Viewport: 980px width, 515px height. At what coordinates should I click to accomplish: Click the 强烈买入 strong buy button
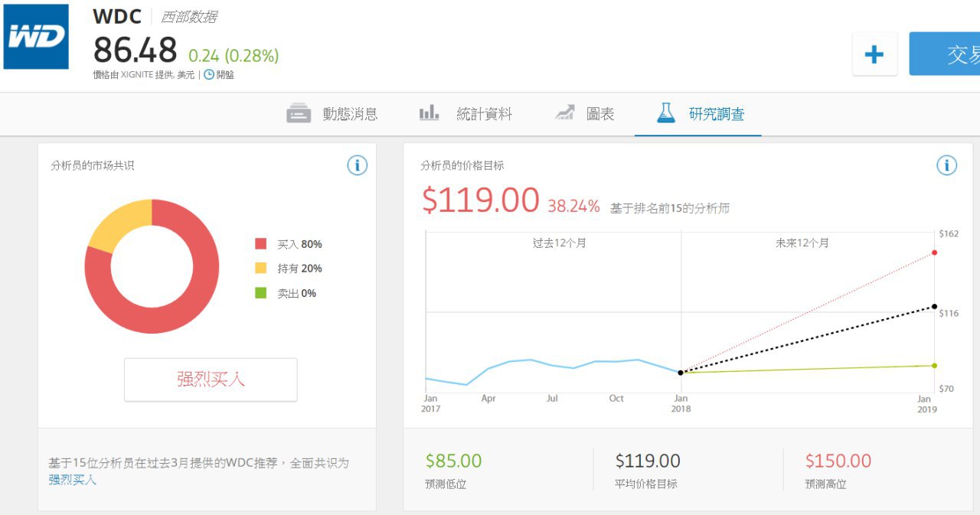[x=211, y=380]
